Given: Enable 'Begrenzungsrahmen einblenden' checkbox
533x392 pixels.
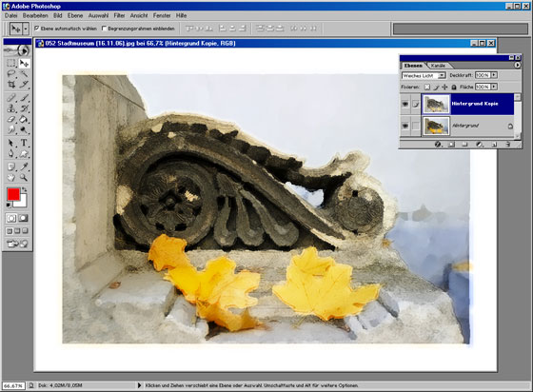Looking at the screenshot, I should [105, 29].
